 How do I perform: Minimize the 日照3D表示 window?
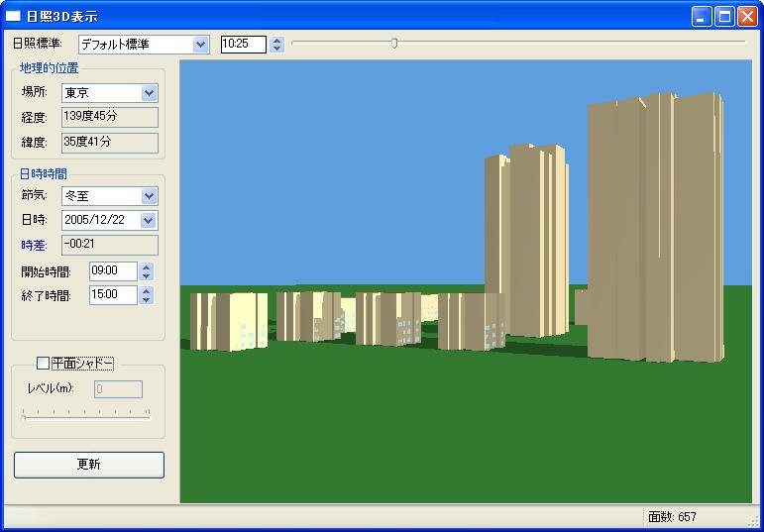(x=702, y=17)
